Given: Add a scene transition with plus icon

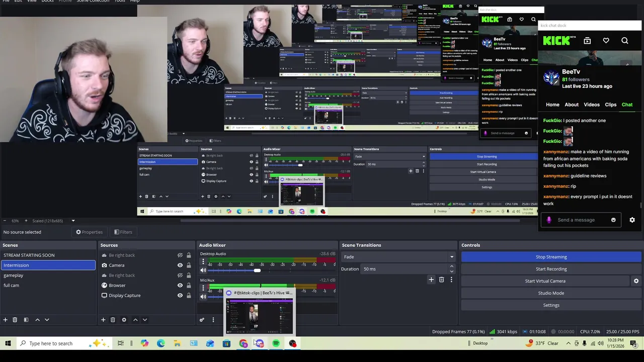Looking at the screenshot, I should pyautogui.click(x=431, y=280).
